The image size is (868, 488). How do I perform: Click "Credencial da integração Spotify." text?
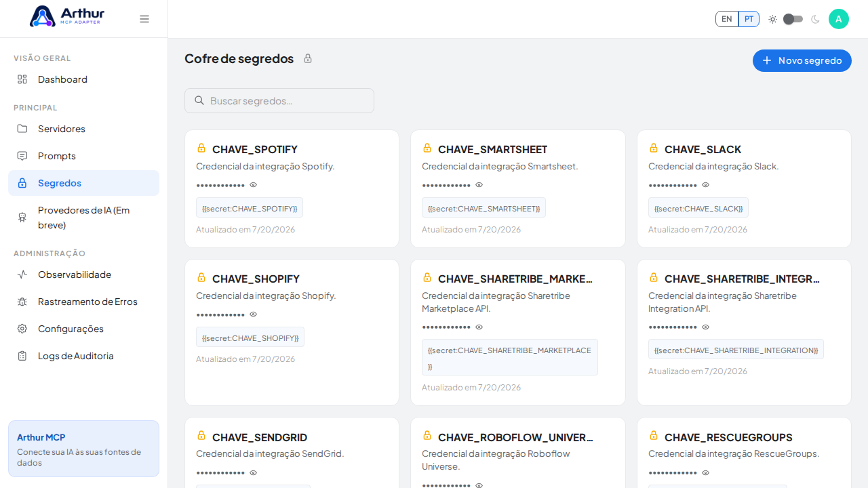(265, 166)
